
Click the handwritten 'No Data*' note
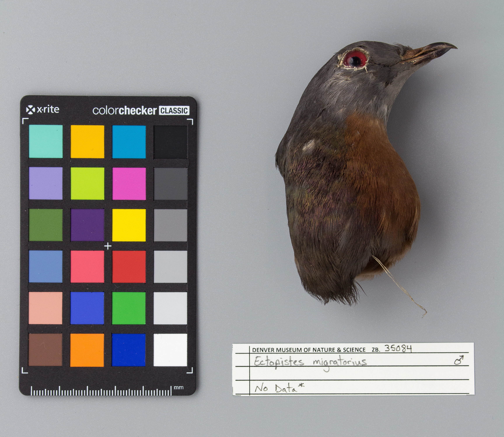pyautogui.click(x=280, y=388)
